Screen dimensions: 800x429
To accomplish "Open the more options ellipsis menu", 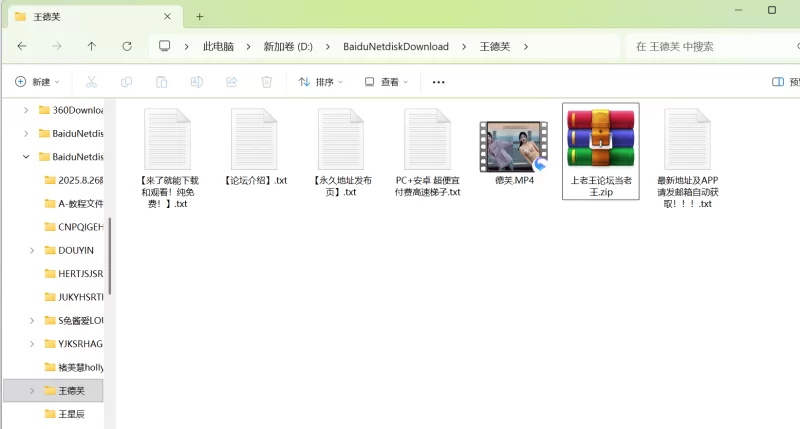I will click(438, 82).
